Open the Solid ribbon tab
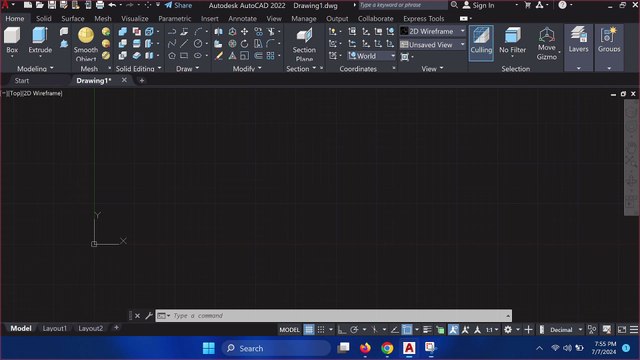The height and width of the screenshot is (360, 640). click(43, 18)
